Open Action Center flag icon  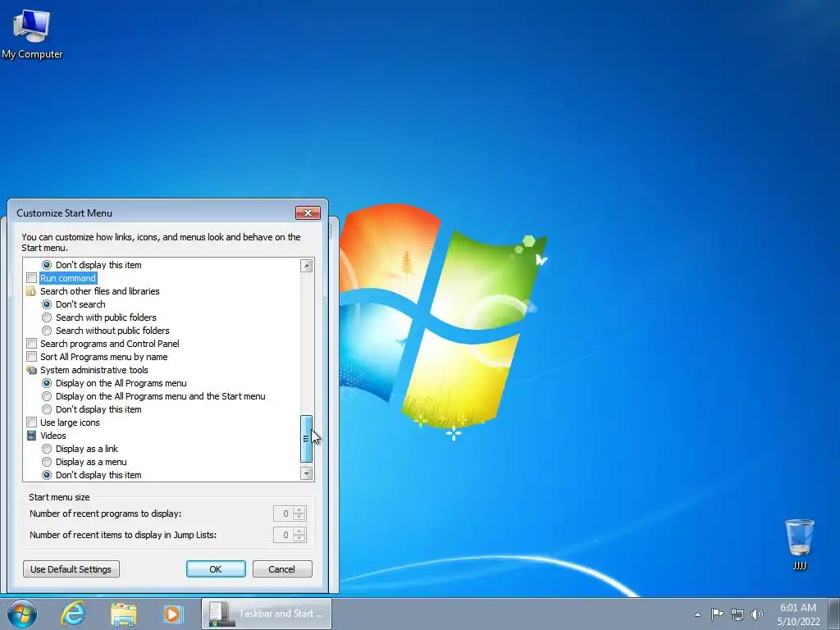pos(717,614)
